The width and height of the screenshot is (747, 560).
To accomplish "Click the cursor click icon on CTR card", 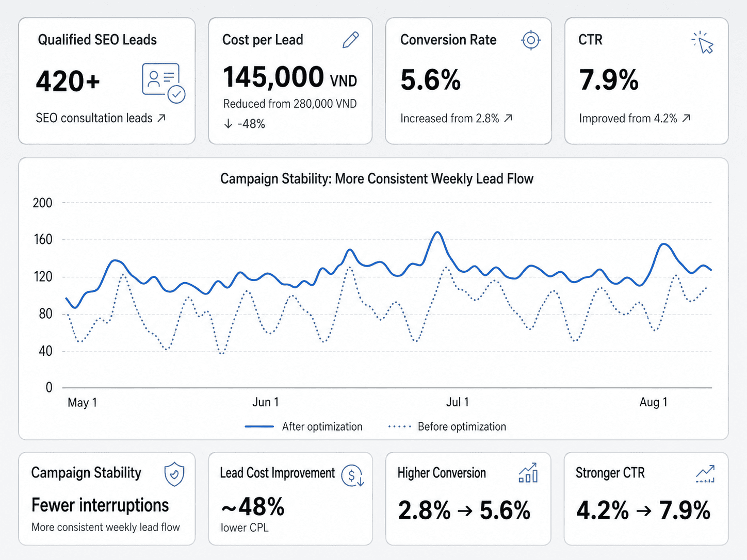I will click(703, 42).
